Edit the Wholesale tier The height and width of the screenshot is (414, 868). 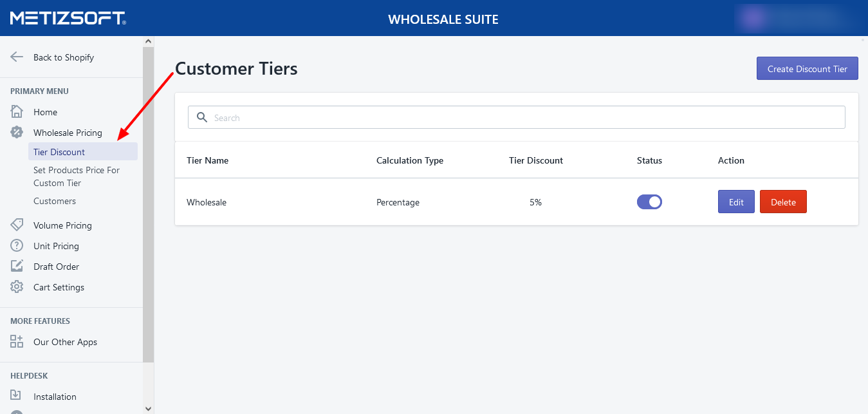[736, 202]
